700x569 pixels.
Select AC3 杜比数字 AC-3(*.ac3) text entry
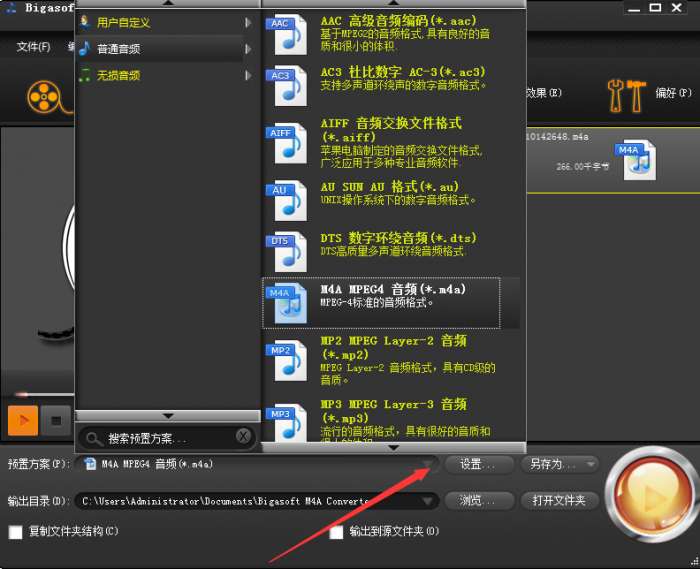403,72
